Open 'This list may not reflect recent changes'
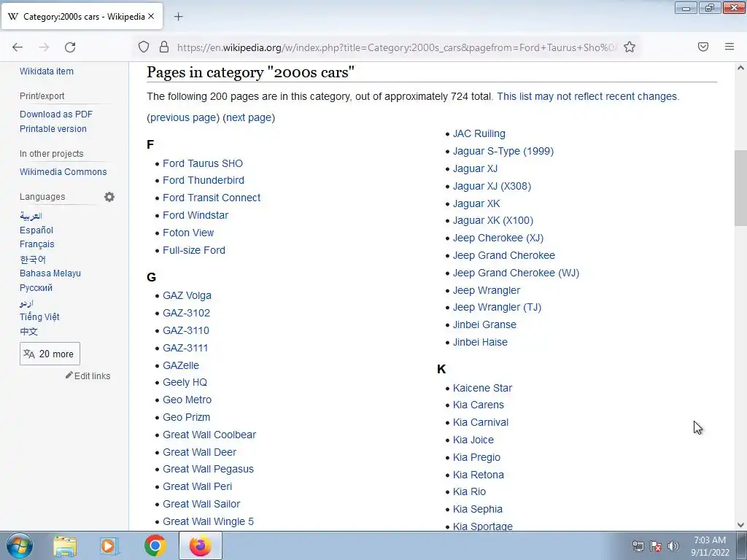Image resolution: width=747 pixels, height=560 pixels. pos(588,96)
